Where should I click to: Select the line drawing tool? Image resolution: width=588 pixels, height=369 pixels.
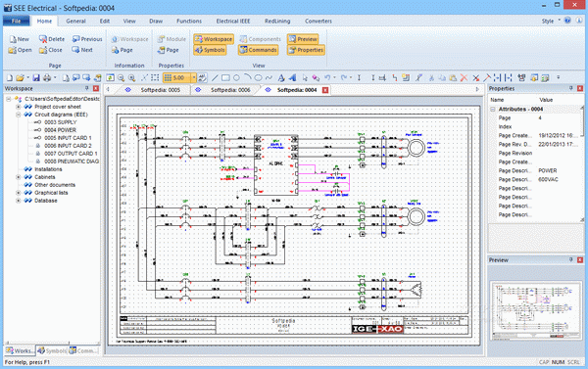pos(215,78)
